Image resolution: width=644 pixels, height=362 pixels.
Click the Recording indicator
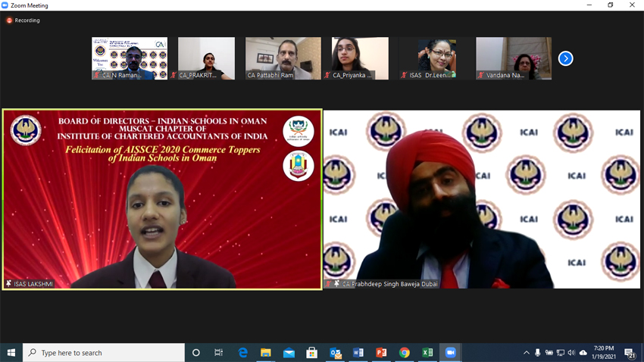tap(23, 20)
